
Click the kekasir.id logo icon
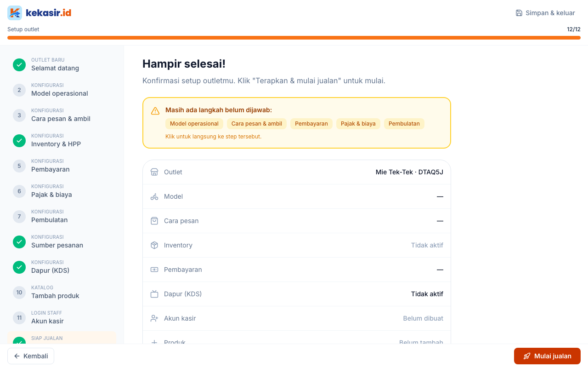point(15,13)
